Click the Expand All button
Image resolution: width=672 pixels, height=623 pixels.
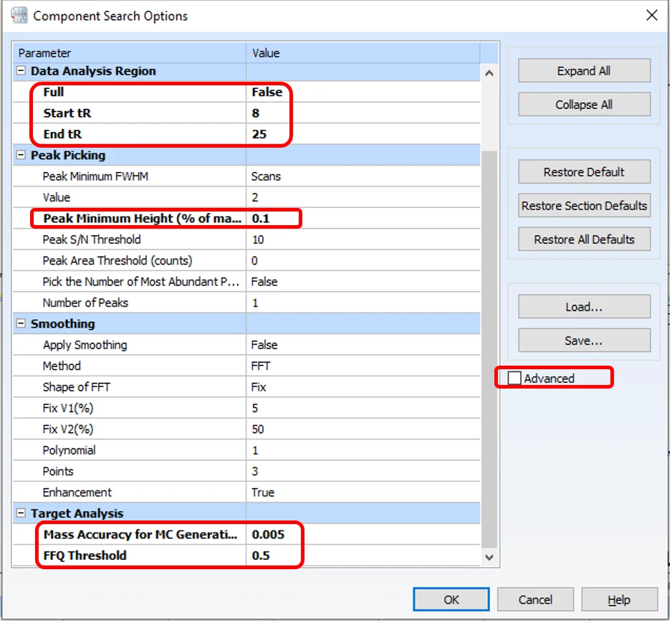point(585,71)
